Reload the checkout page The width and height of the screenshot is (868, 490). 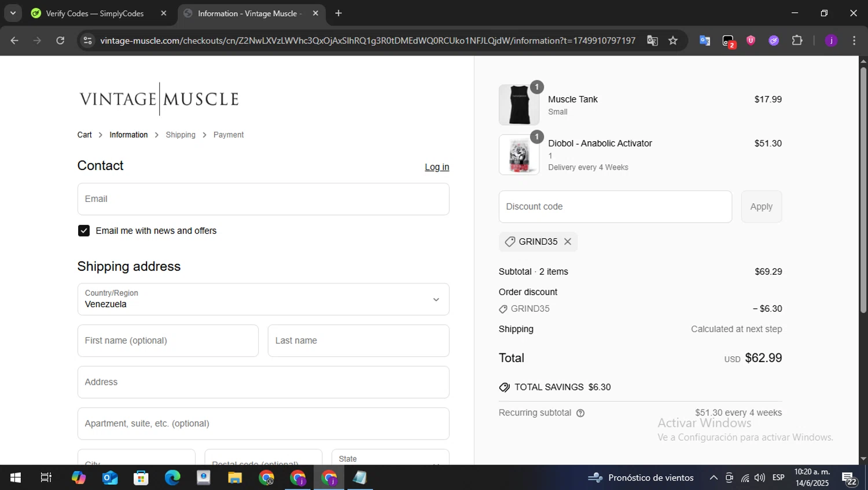[60, 40]
